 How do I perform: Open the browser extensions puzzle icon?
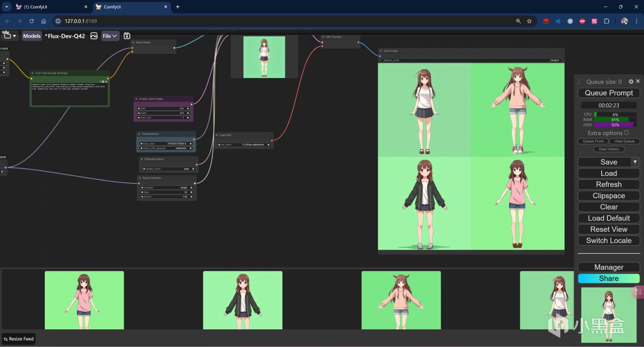coord(606,21)
